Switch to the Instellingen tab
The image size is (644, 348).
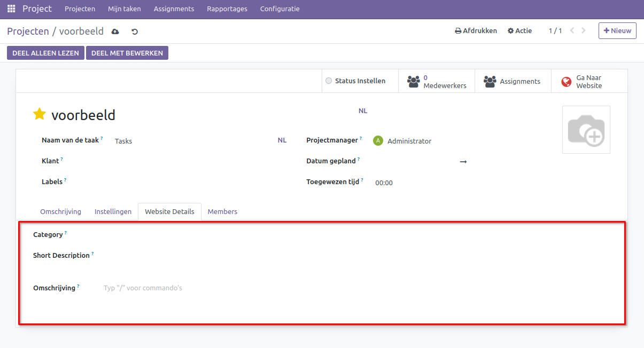click(x=113, y=212)
